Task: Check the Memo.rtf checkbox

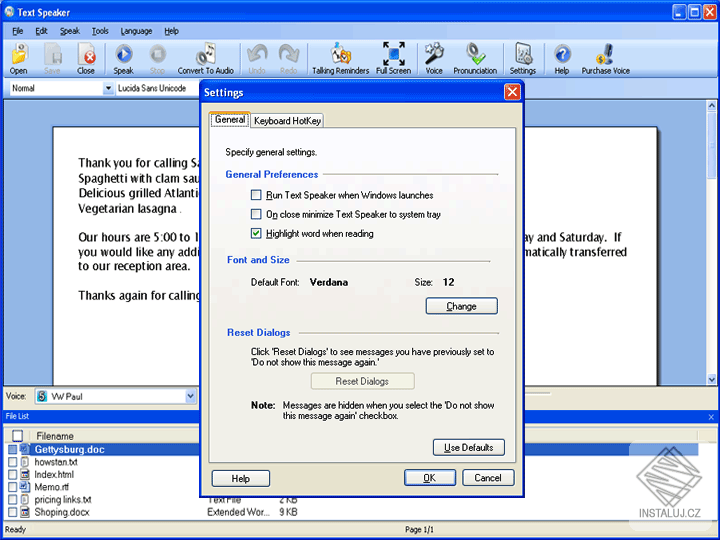Action: (x=12, y=487)
